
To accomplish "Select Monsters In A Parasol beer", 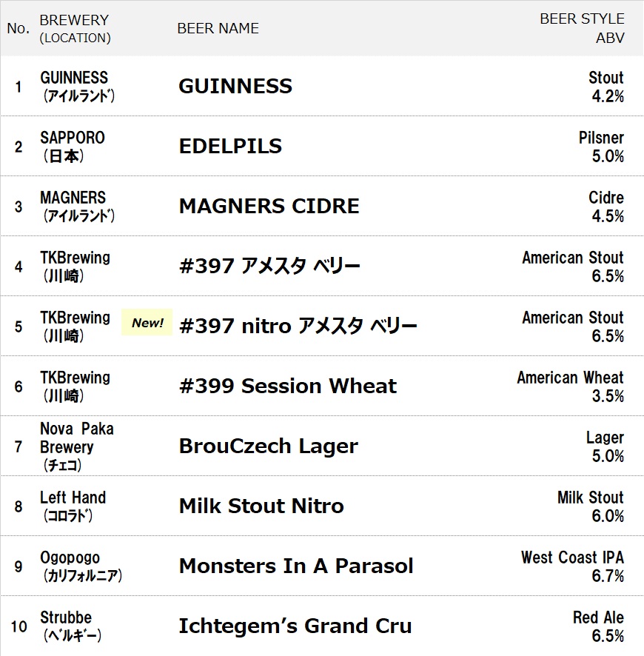I will [296, 566].
